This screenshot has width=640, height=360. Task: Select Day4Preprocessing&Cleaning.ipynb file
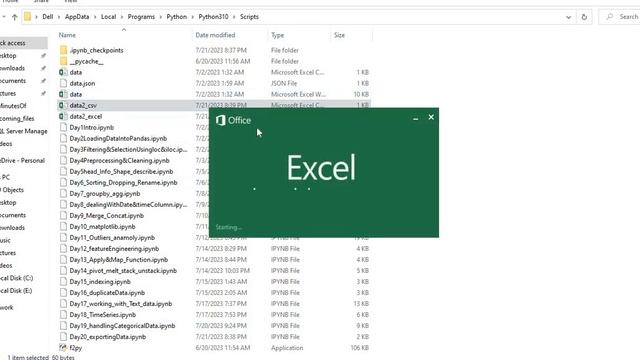(x=119, y=160)
